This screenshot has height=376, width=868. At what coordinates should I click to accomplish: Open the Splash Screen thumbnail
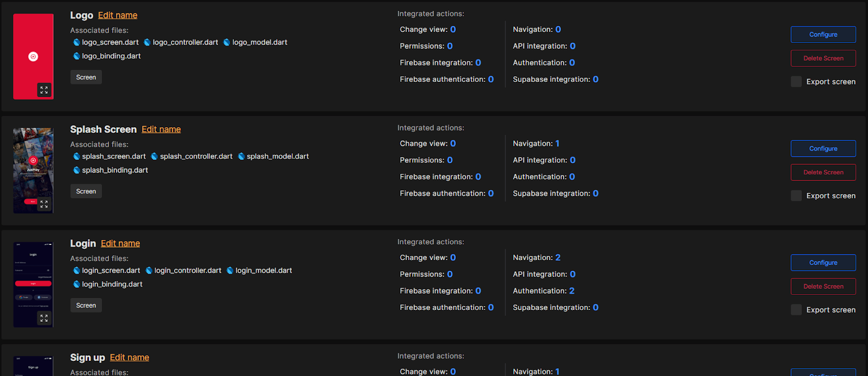coord(33,171)
